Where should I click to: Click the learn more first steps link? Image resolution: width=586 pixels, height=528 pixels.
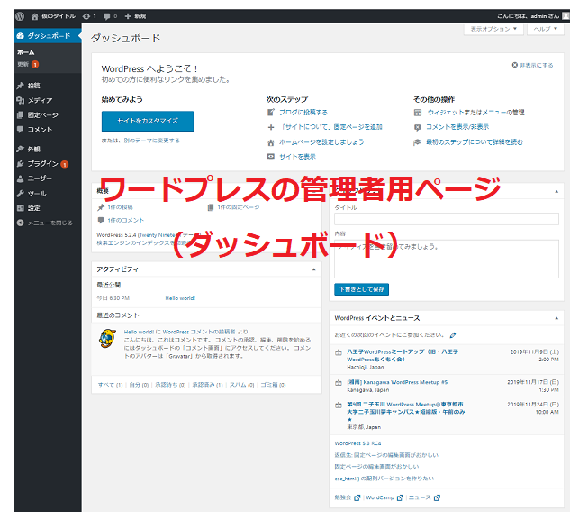[474, 142]
